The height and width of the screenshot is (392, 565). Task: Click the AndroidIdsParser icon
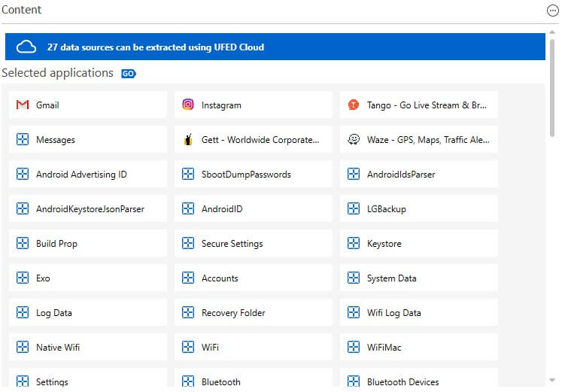coord(353,174)
